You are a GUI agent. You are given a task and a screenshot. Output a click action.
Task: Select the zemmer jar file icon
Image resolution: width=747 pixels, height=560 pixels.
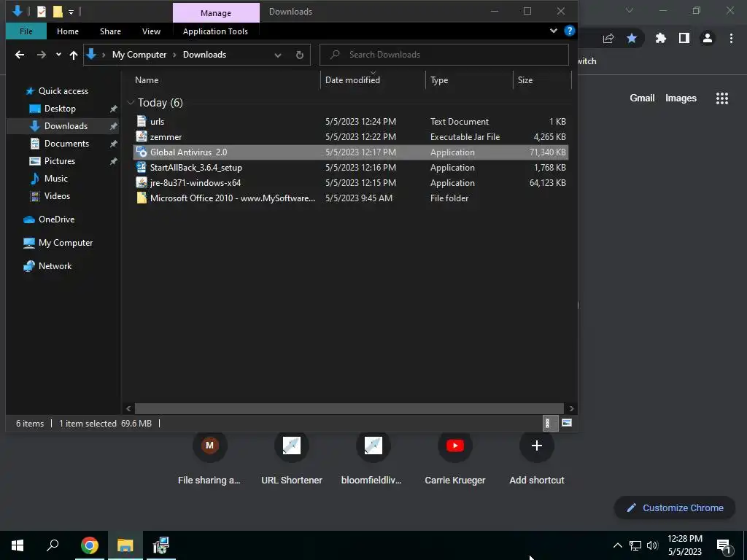pos(142,136)
